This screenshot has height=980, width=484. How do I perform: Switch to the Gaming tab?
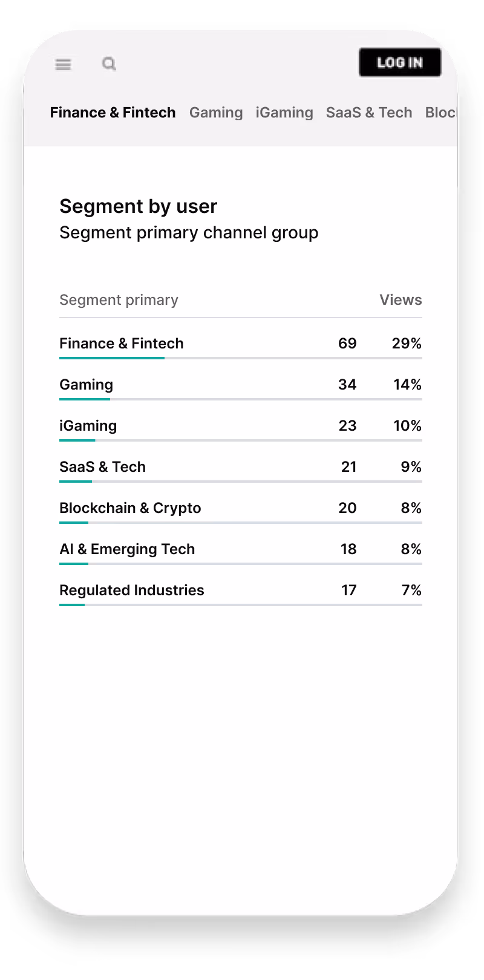216,113
